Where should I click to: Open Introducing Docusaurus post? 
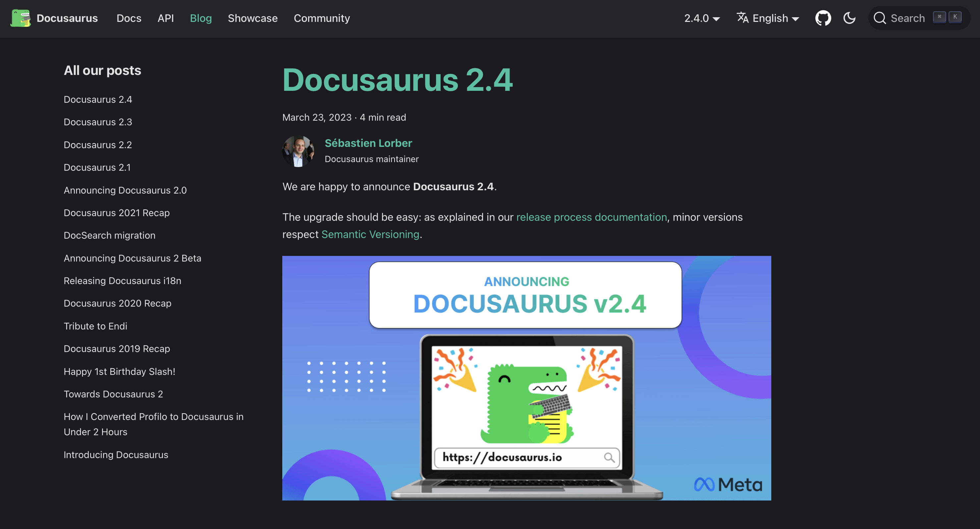tap(116, 455)
